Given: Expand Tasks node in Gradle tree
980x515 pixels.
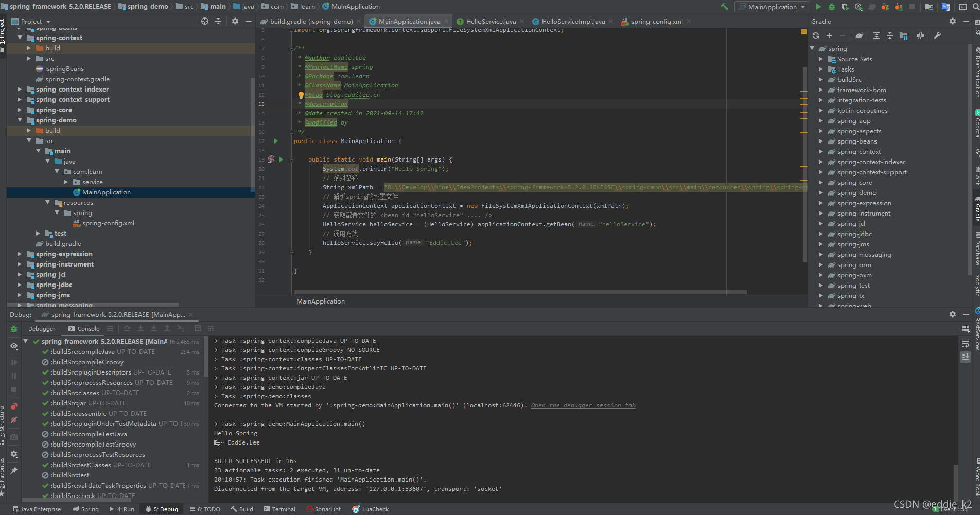Looking at the screenshot, I should (x=821, y=69).
